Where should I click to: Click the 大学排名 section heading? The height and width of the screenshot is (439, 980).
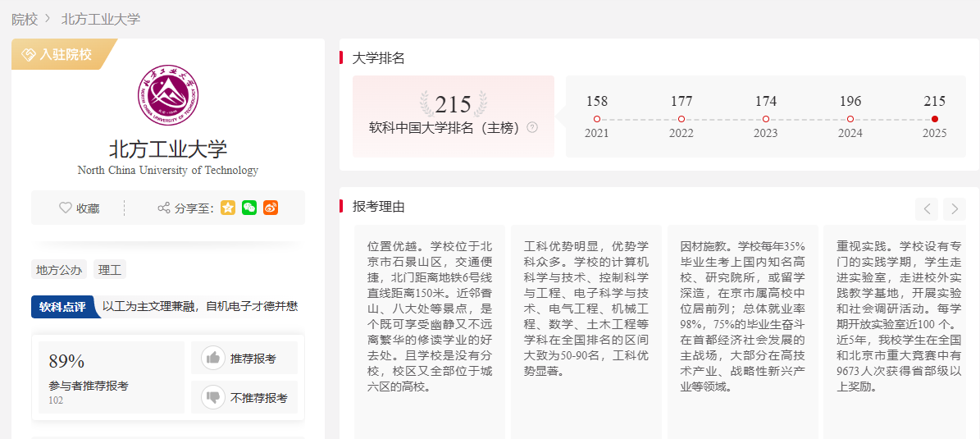(x=379, y=58)
